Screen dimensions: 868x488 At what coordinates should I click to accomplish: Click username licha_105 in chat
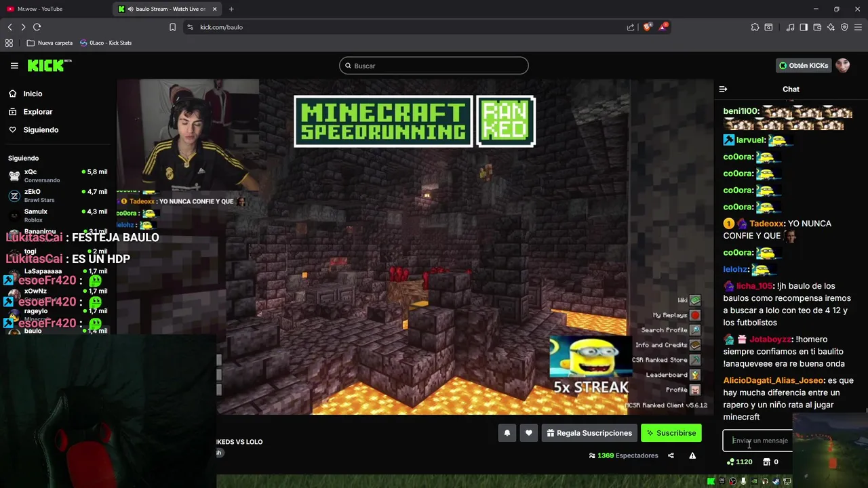click(754, 286)
